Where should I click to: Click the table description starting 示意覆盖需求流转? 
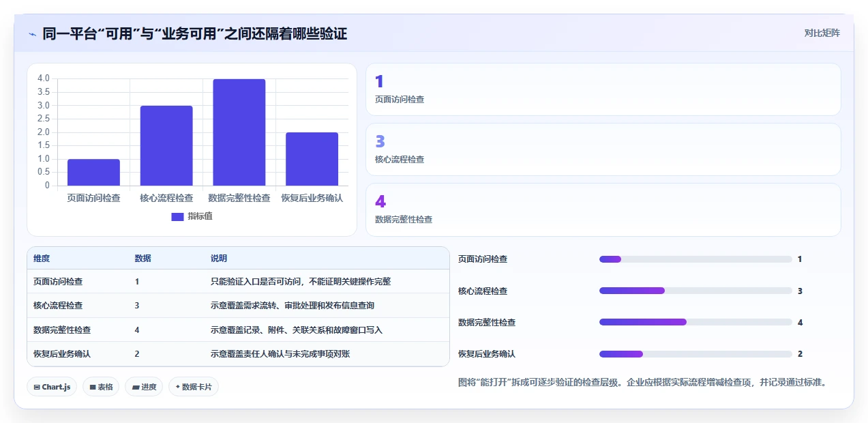[x=293, y=306]
